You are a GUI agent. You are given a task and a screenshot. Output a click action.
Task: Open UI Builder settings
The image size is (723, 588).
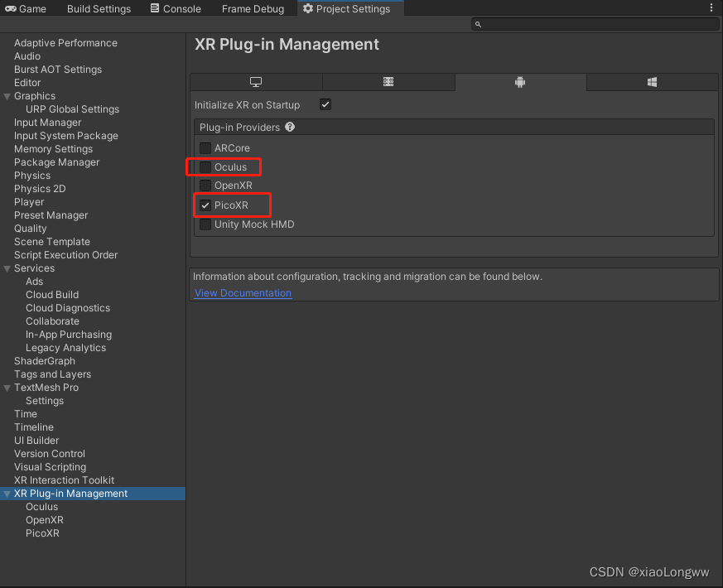click(36, 441)
